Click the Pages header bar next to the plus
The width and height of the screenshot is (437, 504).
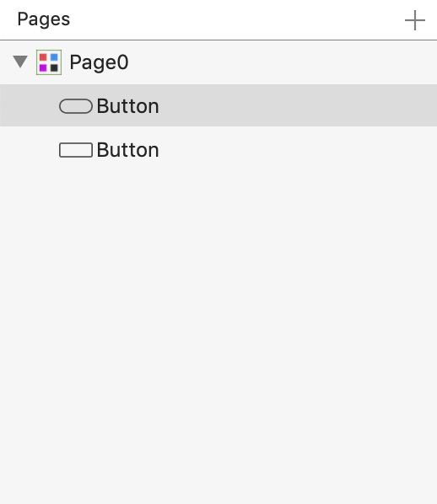point(236,19)
